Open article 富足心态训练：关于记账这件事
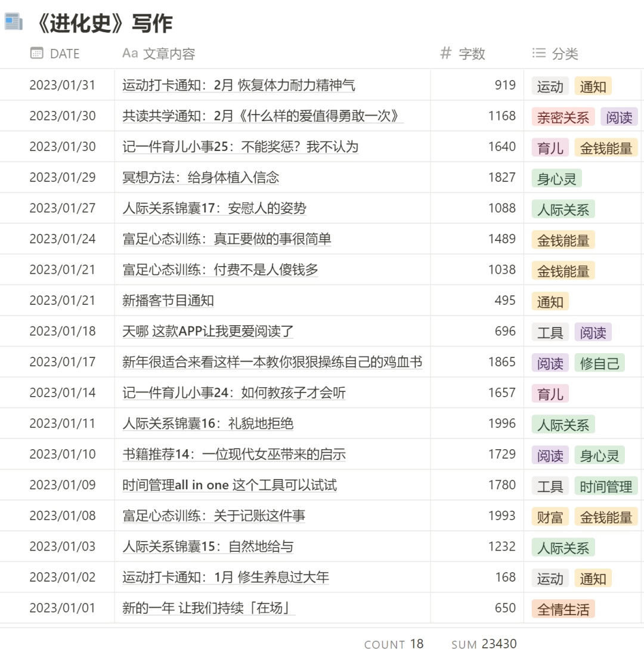The width and height of the screenshot is (644, 658). [214, 516]
